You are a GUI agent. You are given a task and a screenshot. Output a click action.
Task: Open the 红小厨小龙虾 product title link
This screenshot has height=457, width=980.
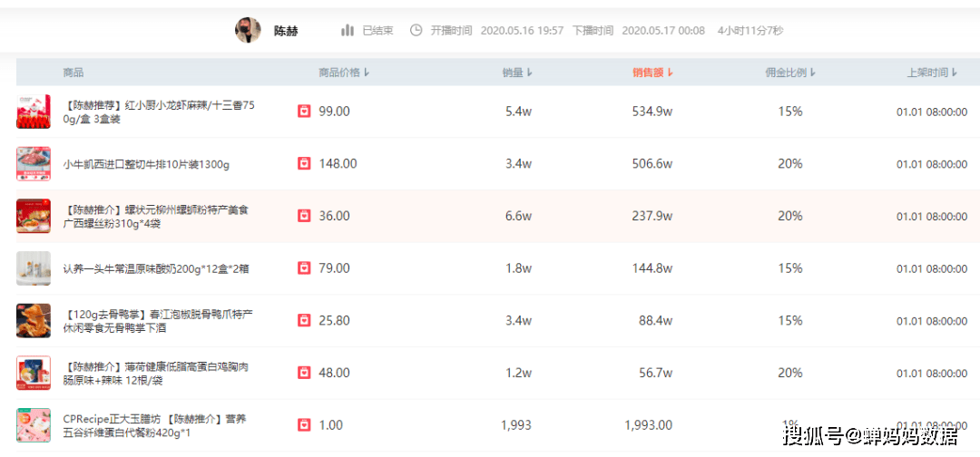(x=159, y=112)
